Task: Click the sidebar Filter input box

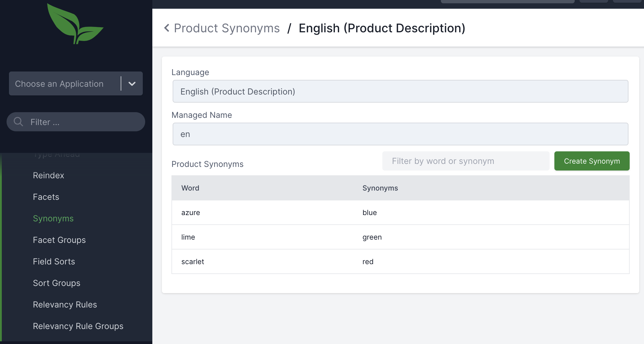Action: point(75,122)
